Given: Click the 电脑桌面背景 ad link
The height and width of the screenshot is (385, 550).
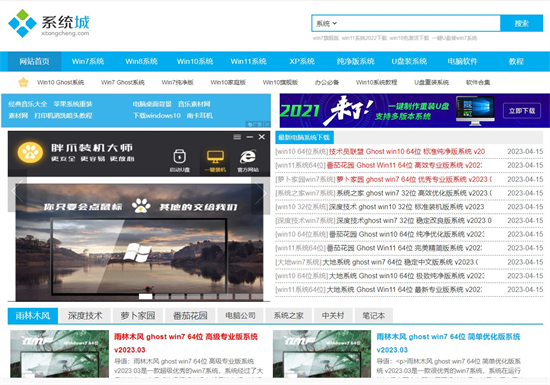Looking at the screenshot, I should click(152, 104).
